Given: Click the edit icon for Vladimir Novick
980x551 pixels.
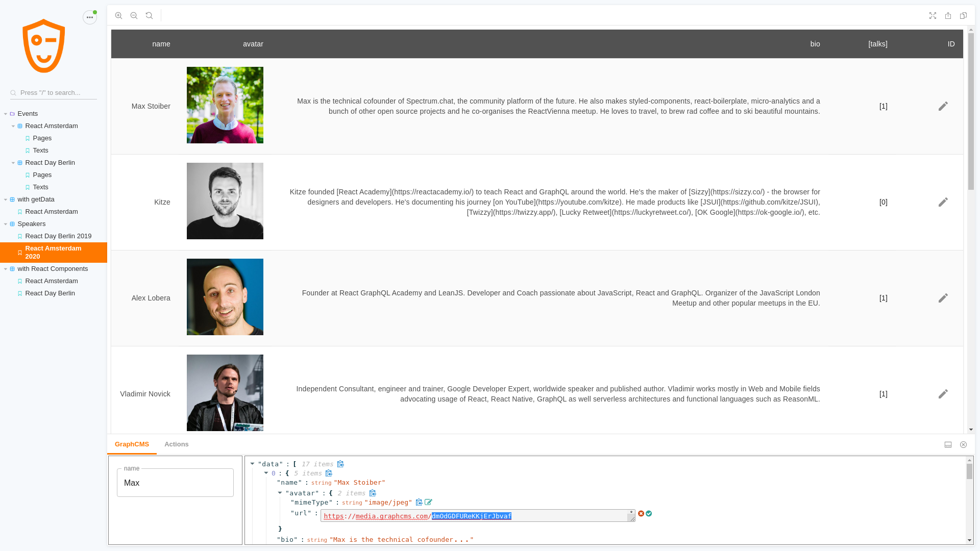Looking at the screenshot, I should [943, 393].
